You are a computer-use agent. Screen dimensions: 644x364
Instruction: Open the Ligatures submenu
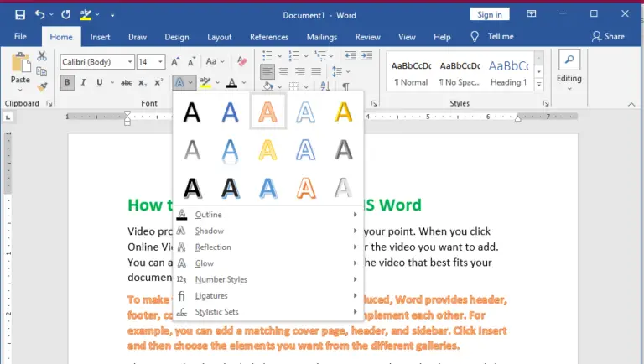tap(268, 296)
